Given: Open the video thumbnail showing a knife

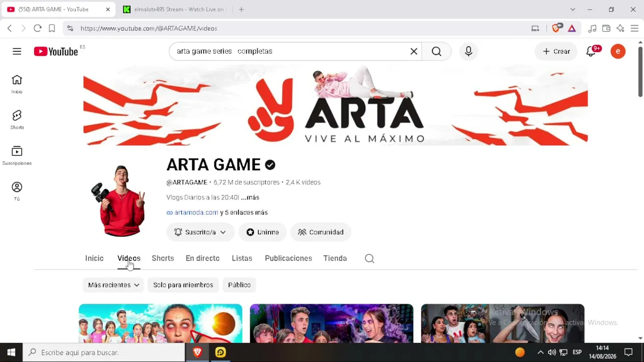Looking at the screenshot, I should click(x=503, y=323).
